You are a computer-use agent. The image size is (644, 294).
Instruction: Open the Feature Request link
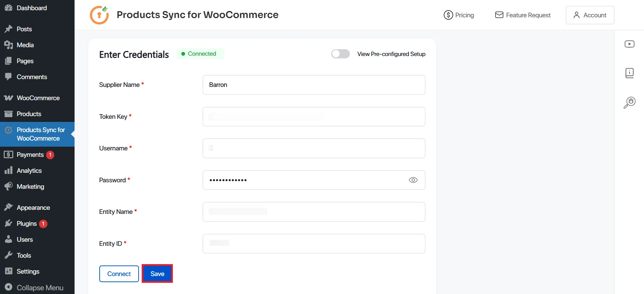coord(523,15)
